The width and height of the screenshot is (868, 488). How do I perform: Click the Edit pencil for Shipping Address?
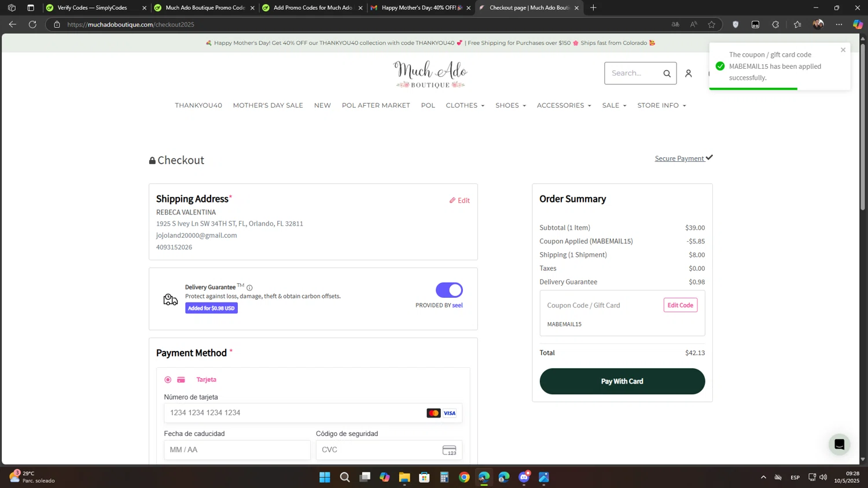coord(459,201)
